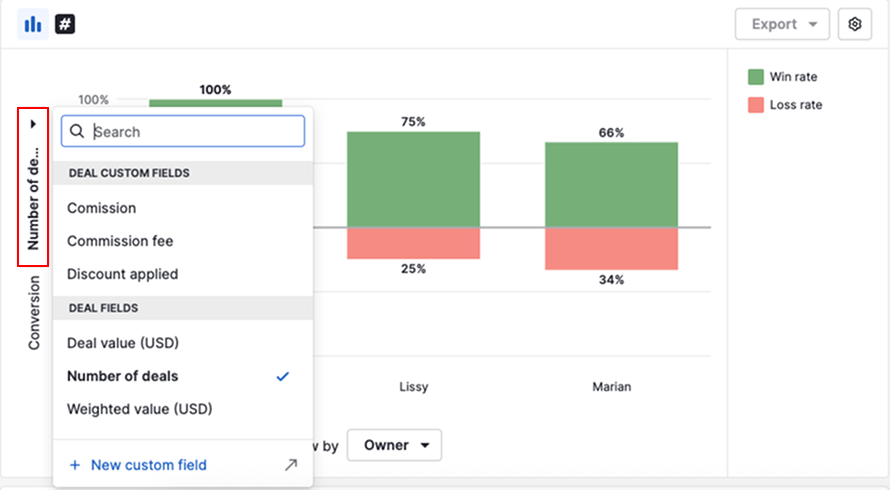Click the checkmark beside Number of deals
Image resolution: width=890 pixels, height=490 pixels.
[283, 376]
